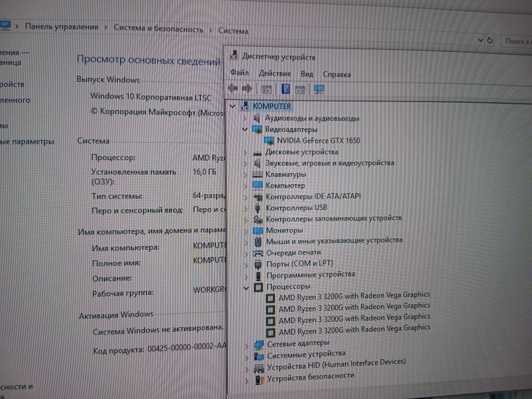The image size is (532, 399).
Task: Click the Мыши и иные указывающие устройства icon
Action: 258,242
